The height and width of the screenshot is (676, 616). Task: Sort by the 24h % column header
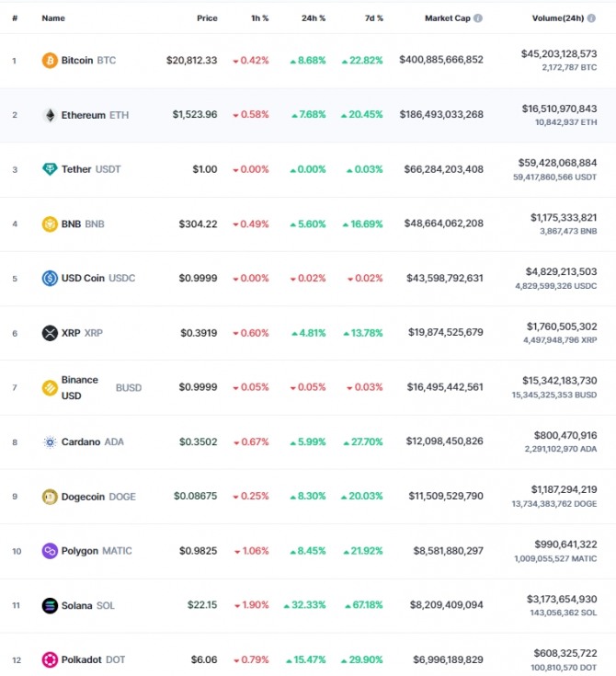(x=314, y=18)
